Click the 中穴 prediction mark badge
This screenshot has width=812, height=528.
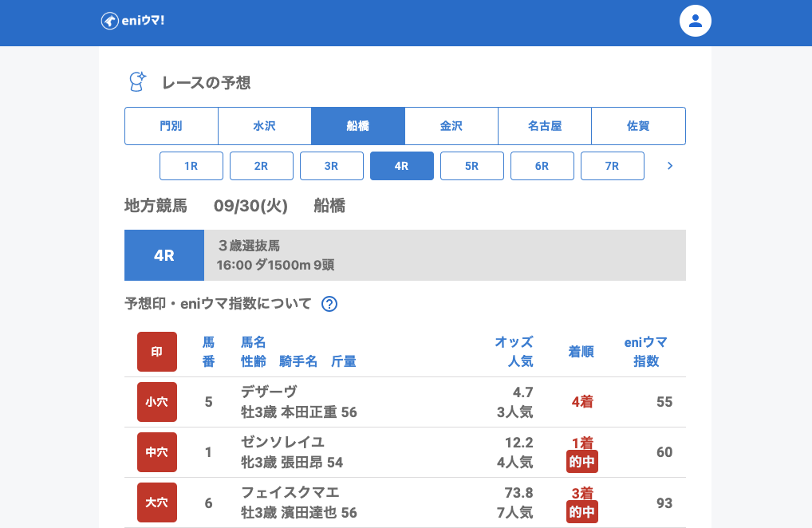157,452
